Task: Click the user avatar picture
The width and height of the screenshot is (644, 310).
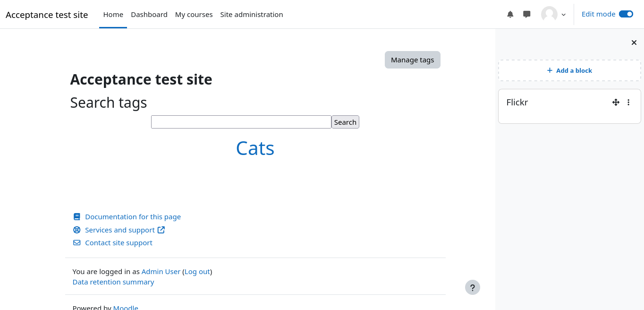Action: (x=549, y=14)
